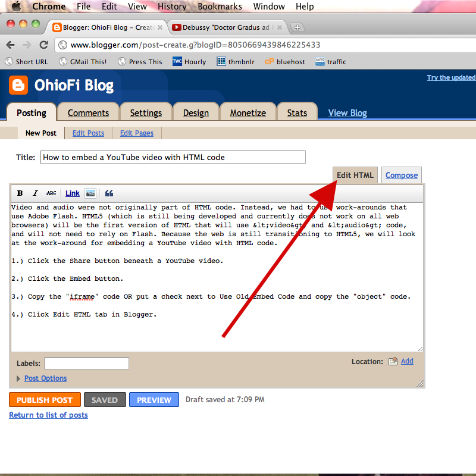Switch to Edit HTML tab
The height and width of the screenshot is (476, 476).
pyautogui.click(x=355, y=175)
